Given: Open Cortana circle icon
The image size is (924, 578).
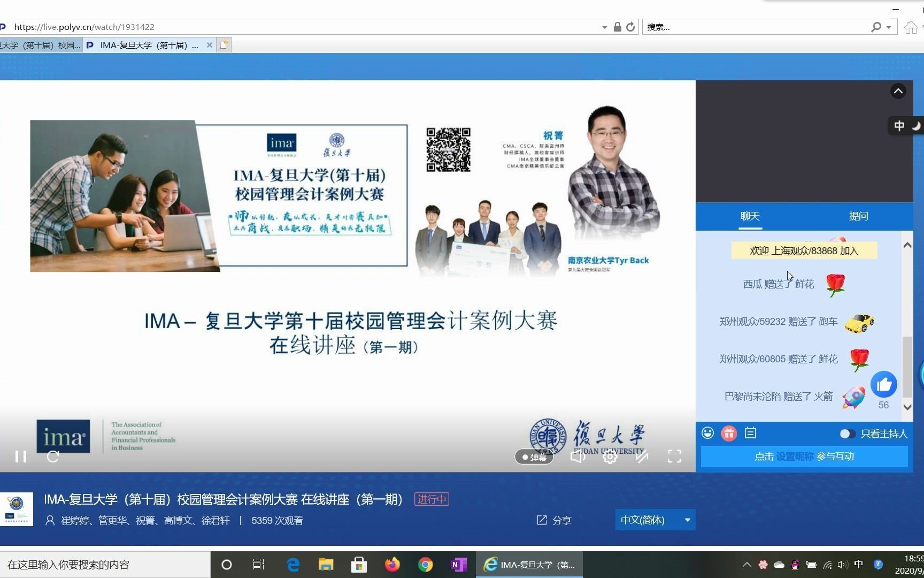Looking at the screenshot, I should (x=226, y=565).
